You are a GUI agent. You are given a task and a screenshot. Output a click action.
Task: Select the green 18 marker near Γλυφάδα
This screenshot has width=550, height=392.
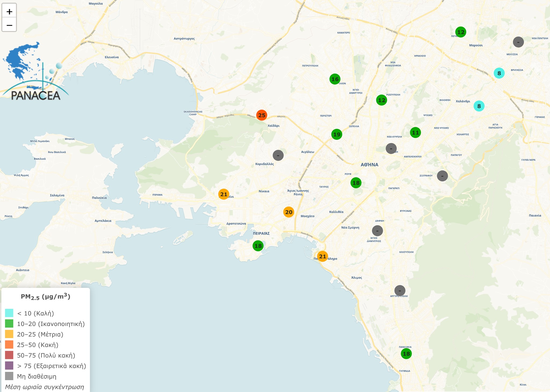406,354
